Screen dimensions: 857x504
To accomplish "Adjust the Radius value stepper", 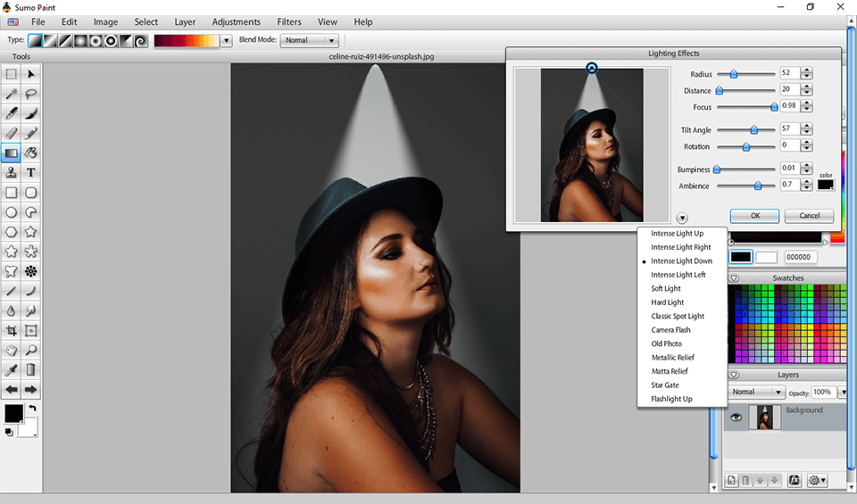I will coord(807,73).
